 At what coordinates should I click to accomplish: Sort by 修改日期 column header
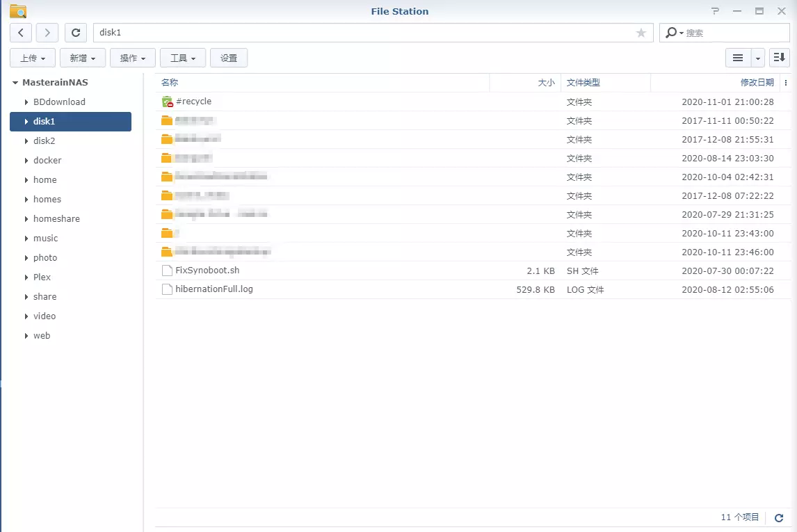[x=757, y=83]
